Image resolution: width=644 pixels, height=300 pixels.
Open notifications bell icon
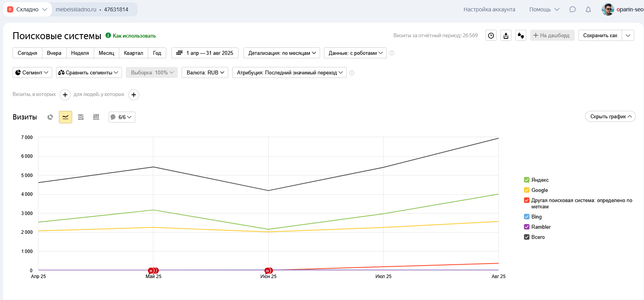(x=588, y=9)
